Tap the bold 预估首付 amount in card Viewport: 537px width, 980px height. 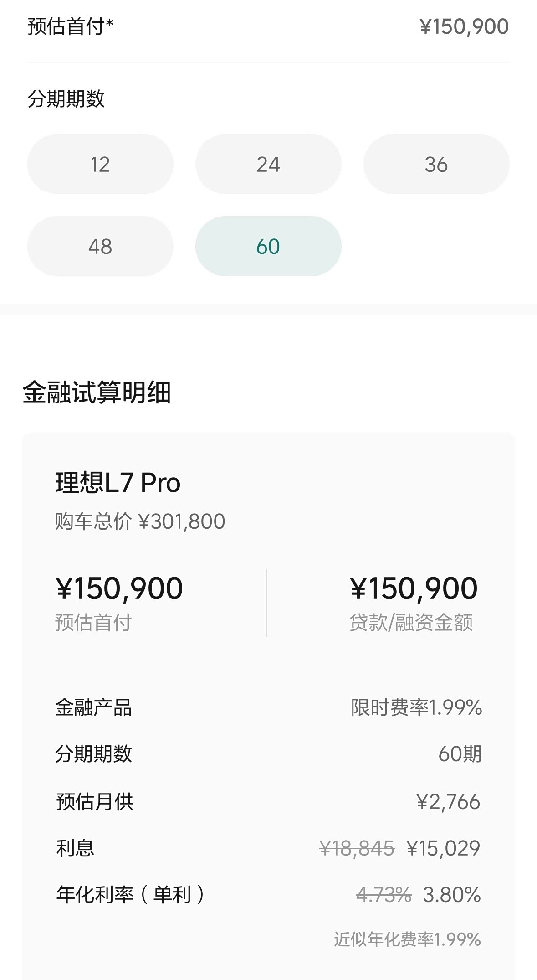tap(119, 588)
